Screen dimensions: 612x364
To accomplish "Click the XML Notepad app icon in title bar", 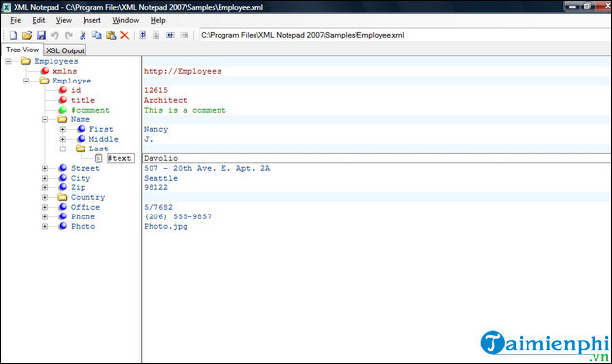I will coord(6,7).
